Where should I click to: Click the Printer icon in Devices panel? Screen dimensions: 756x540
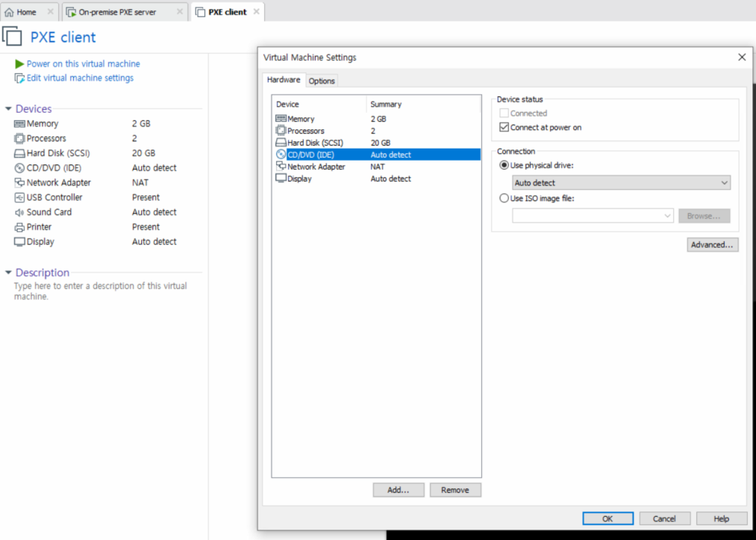[19, 227]
